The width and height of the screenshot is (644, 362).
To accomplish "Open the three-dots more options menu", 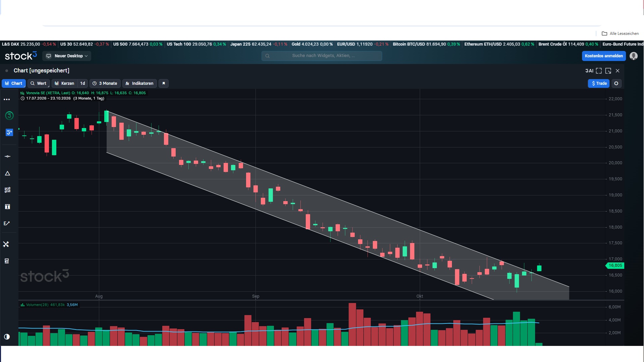I will (x=7, y=100).
